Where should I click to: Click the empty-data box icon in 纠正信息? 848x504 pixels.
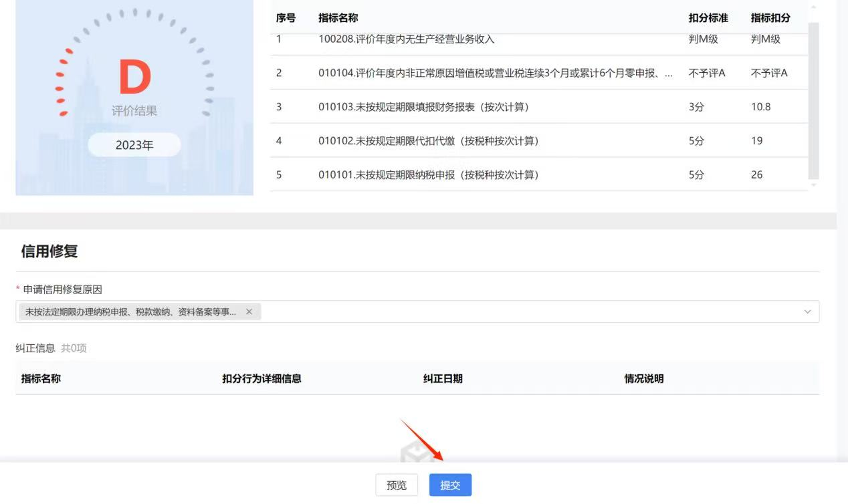coord(413,455)
